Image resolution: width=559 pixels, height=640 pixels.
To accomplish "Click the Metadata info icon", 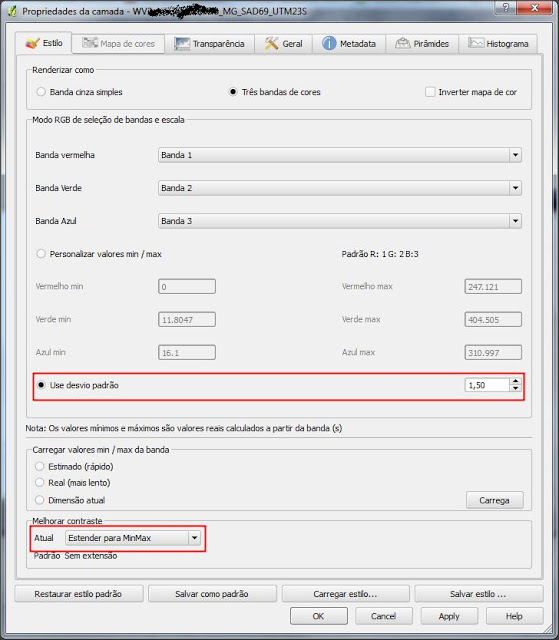I will (x=329, y=43).
